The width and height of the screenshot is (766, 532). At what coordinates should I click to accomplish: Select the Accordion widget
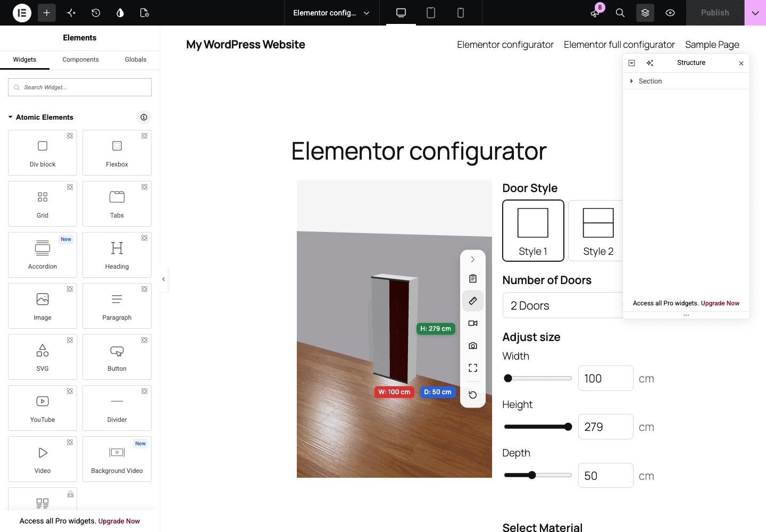[43, 255]
